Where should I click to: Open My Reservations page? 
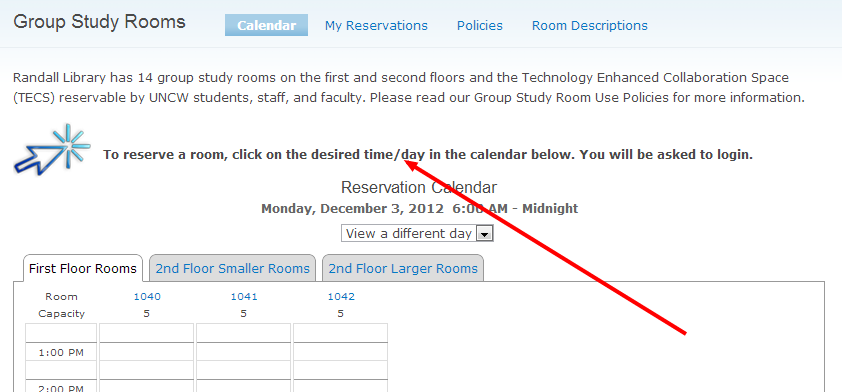376,25
